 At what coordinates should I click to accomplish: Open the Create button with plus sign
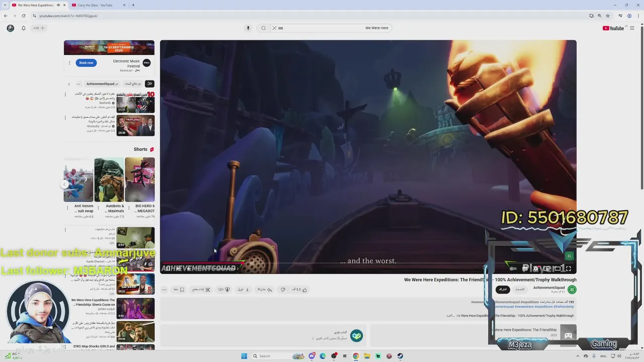pyautogui.click(x=39, y=28)
